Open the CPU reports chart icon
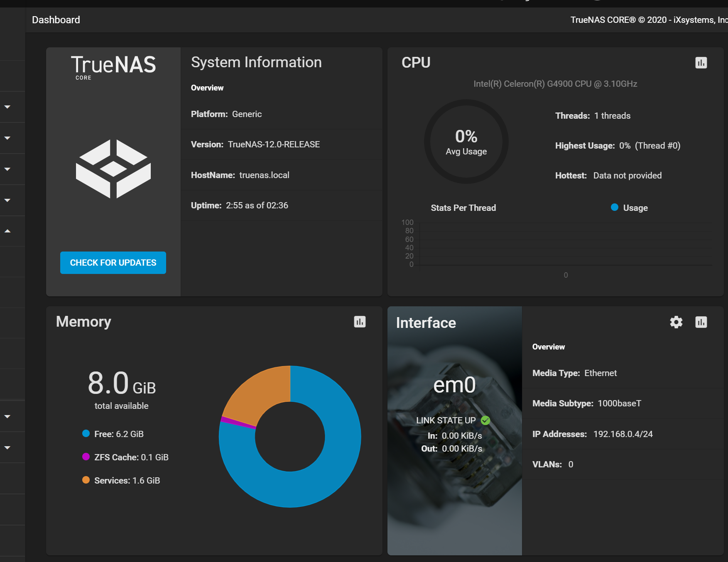Viewport: 728px width, 562px height. click(x=701, y=63)
